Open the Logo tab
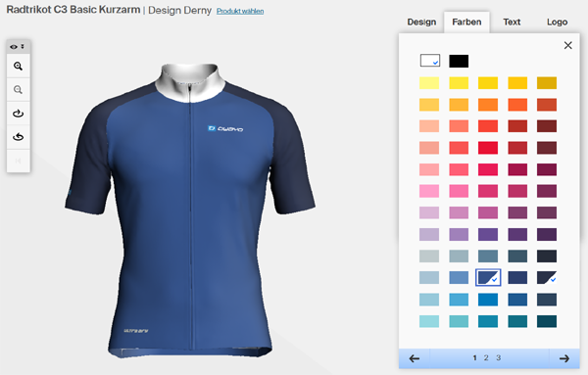This screenshot has height=375, width=588. [x=557, y=23]
